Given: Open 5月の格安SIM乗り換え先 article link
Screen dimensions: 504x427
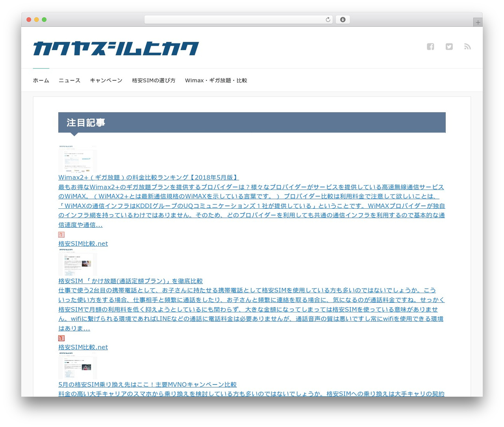Looking at the screenshot, I should [147, 385].
